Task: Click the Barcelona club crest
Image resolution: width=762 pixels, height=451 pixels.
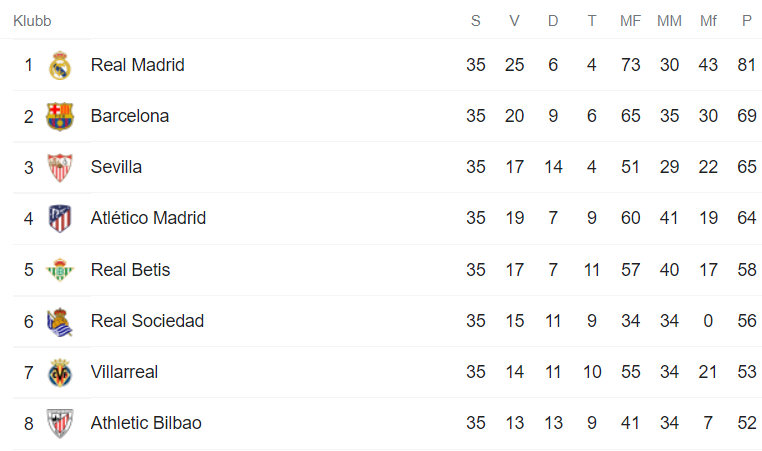Action: click(x=60, y=116)
